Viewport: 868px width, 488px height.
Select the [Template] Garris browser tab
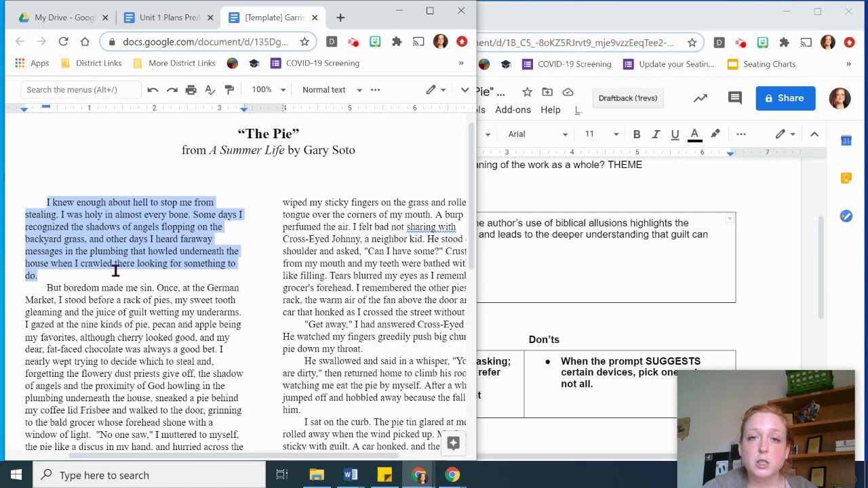(273, 18)
